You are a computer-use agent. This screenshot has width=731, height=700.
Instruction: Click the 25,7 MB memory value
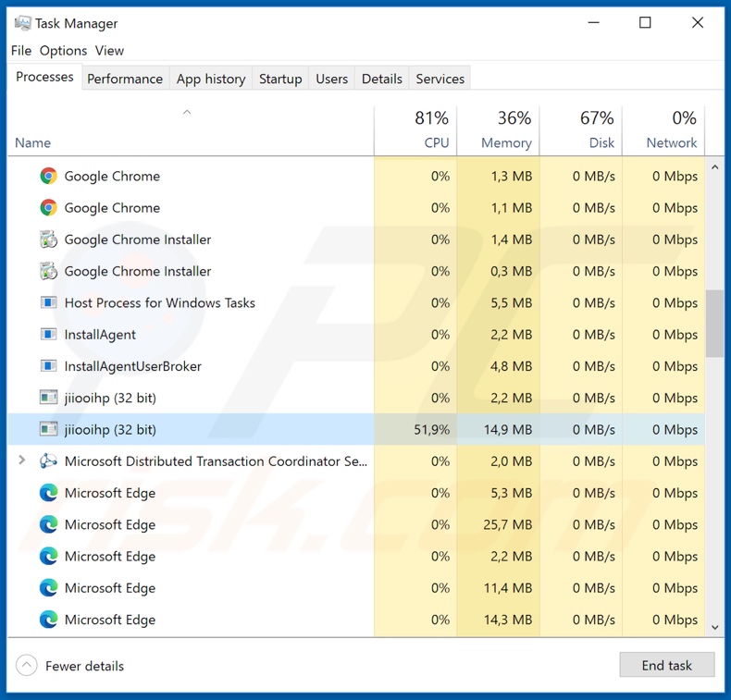[508, 524]
